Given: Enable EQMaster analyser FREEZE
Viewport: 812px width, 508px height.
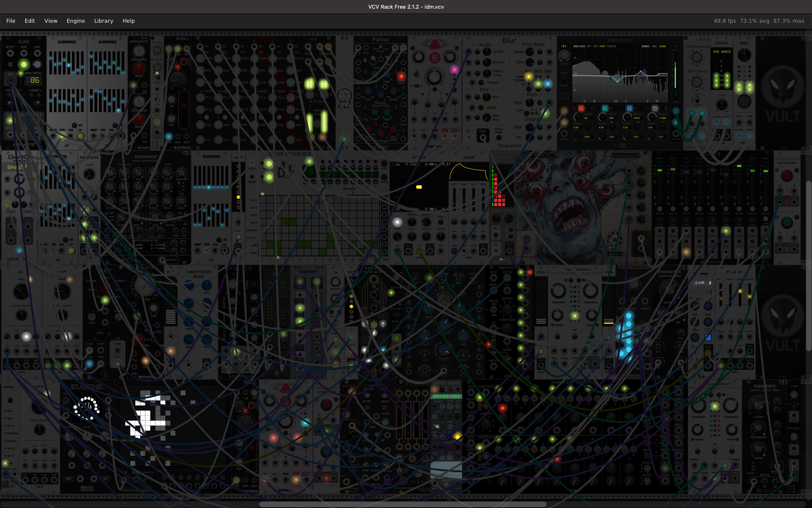Looking at the screenshot, I should (x=611, y=46).
